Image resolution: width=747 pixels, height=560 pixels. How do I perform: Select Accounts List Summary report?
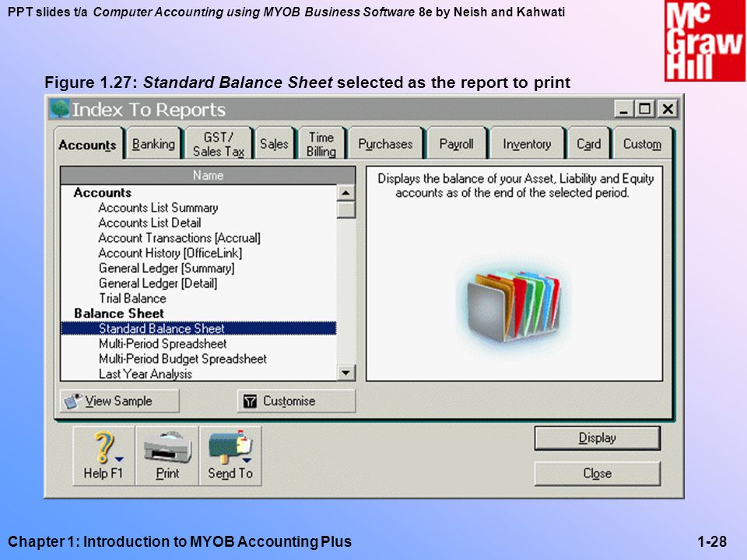click(158, 208)
